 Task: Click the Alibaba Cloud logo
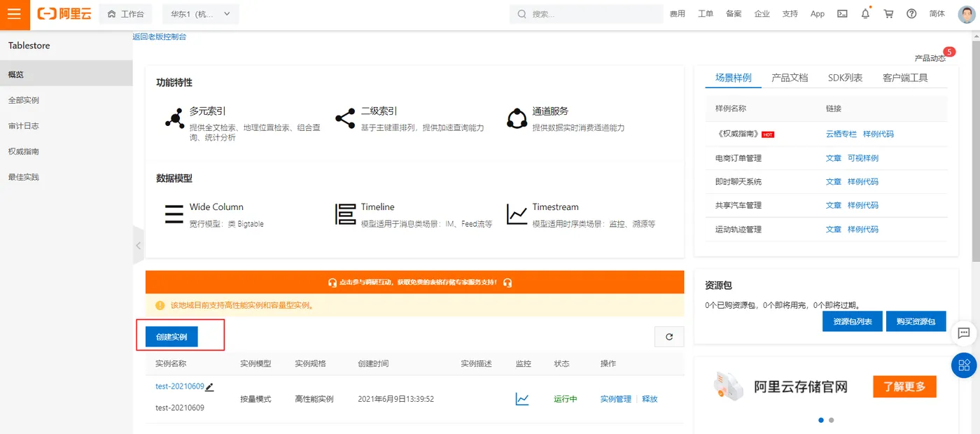coord(64,14)
